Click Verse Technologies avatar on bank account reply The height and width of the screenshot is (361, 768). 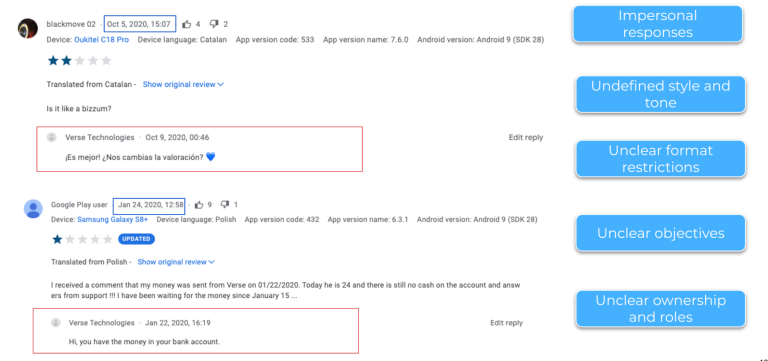tap(56, 323)
